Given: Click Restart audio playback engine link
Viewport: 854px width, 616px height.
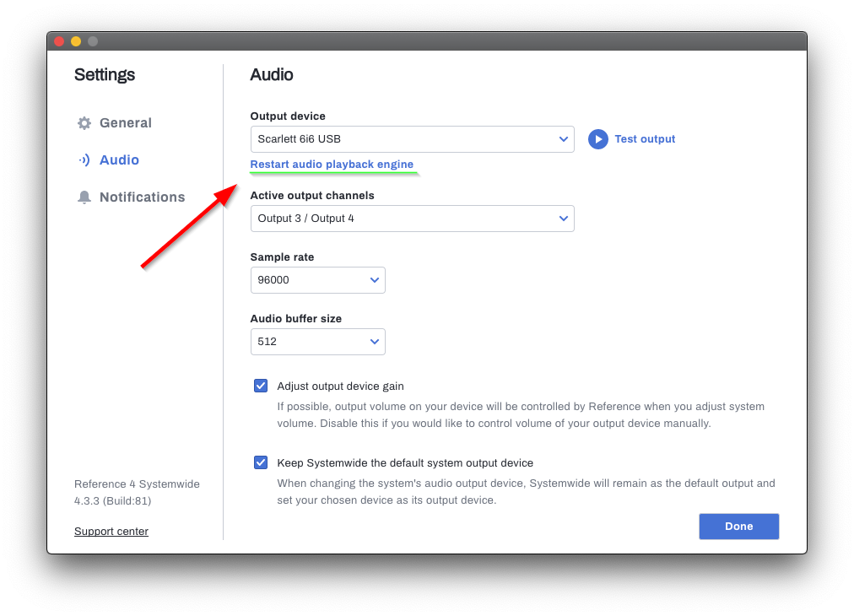Looking at the screenshot, I should [x=332, y=165].
